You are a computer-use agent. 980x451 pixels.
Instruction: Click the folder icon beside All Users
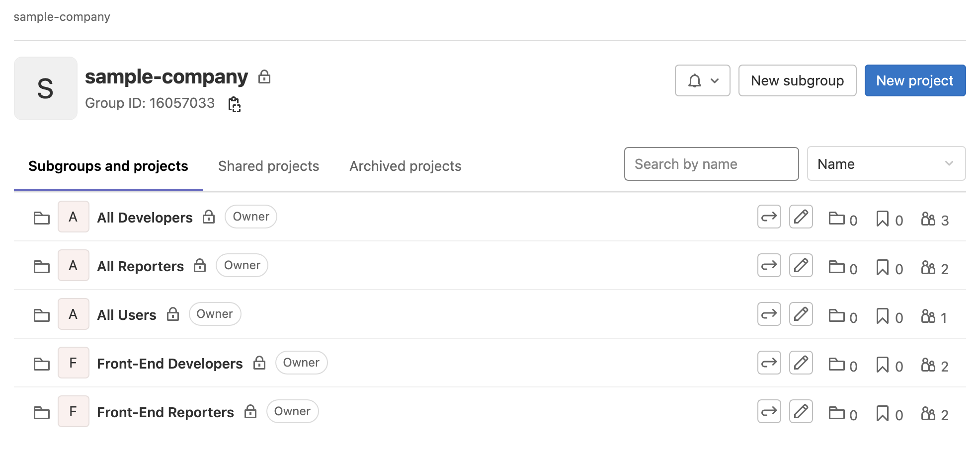42,315
